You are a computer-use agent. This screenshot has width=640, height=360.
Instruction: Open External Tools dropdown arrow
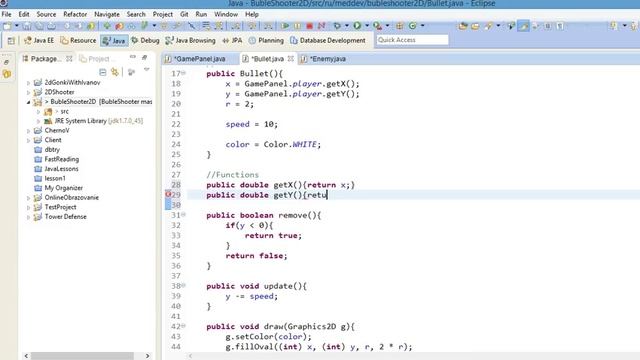tap(387, 26)
